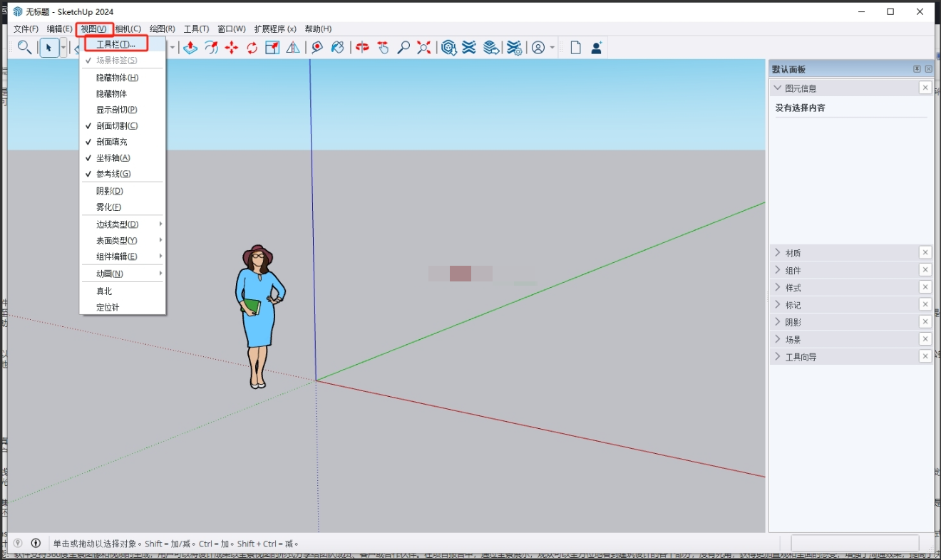Viewport: 941px width, 560px height.
Task: Click the Zoom Extents icon
Action: coord(424,48)
